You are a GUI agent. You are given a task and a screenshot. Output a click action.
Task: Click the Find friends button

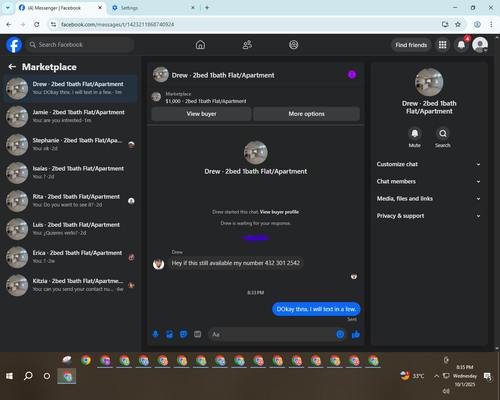tap(411, 45)
